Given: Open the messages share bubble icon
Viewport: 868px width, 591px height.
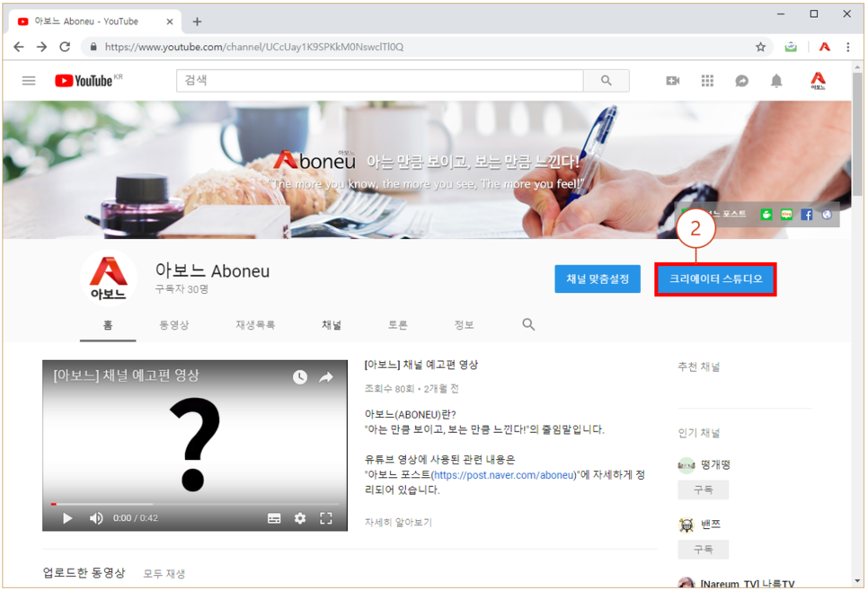Looking at the screenshot, I should (x=742, y=81).
